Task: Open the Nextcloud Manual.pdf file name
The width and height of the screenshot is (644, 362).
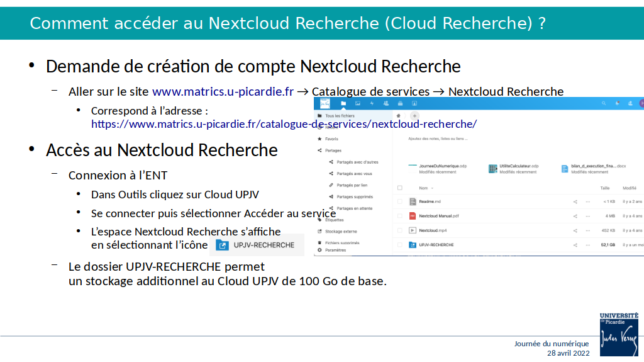Action: point(438,216)
